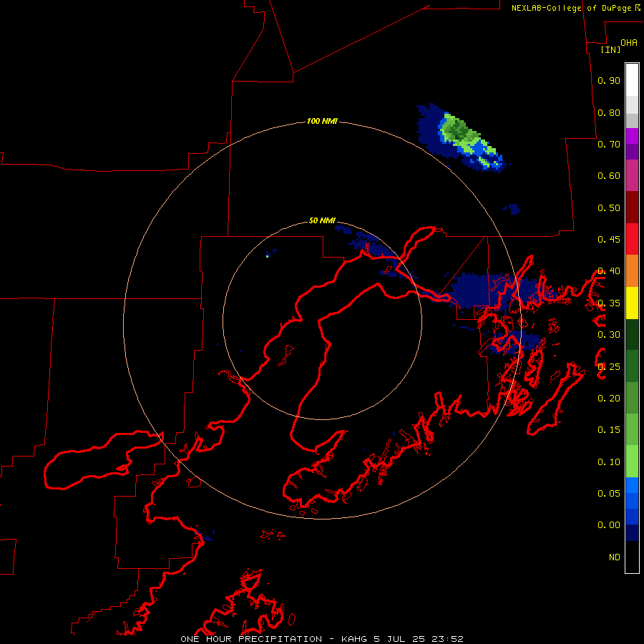Select the ONE HOUR PRECIPITATION title text
The height and width of the screenshot is (644, 644).
click(x=251, y=639)
